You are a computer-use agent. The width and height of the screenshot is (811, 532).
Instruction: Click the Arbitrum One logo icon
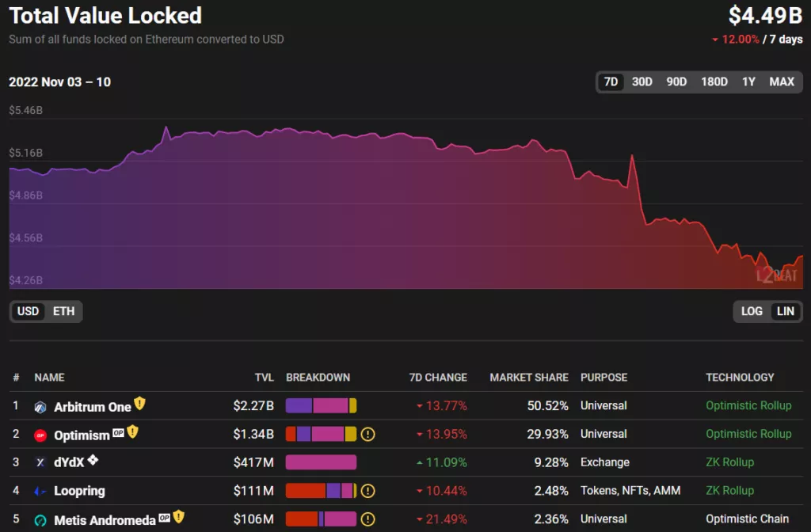click(40, 407)
